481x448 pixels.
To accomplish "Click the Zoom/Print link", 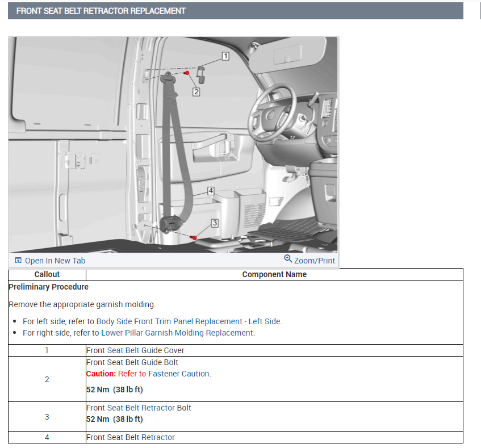I will click(x=315, y=261).
